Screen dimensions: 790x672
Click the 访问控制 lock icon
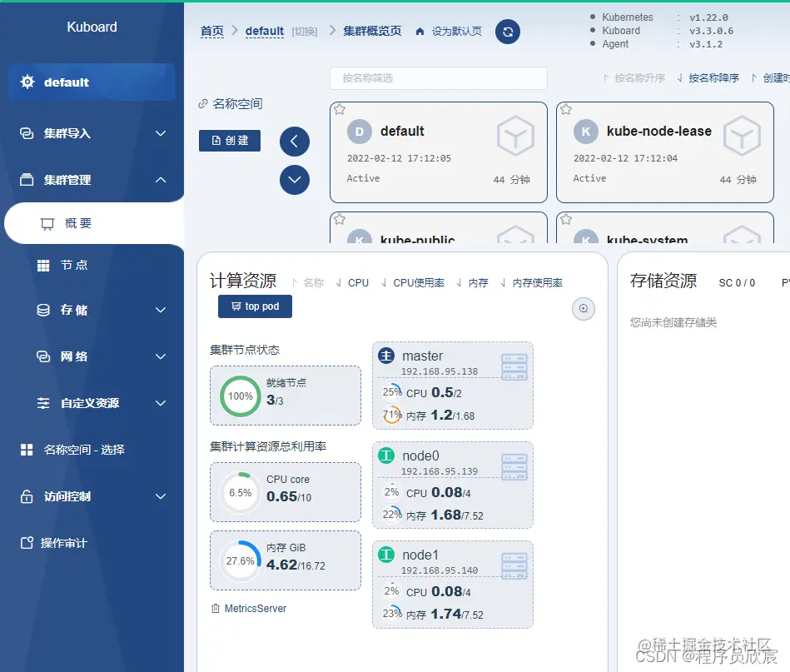pos(27,496)
